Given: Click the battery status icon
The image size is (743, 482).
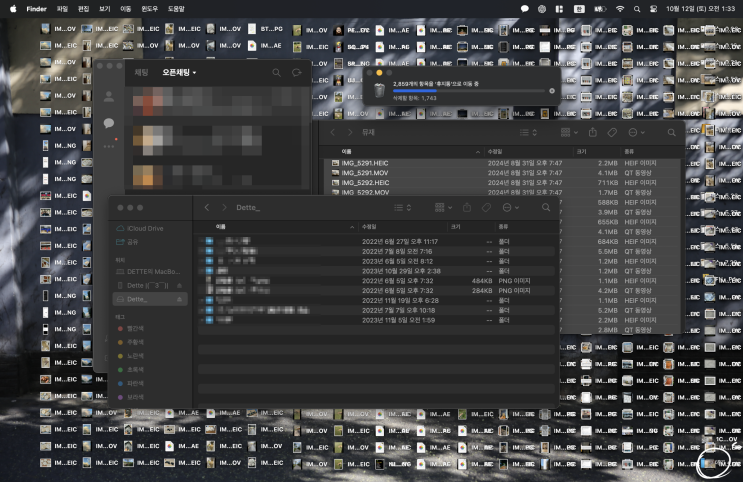Looking at the screenshot, I should coord(600,9).
